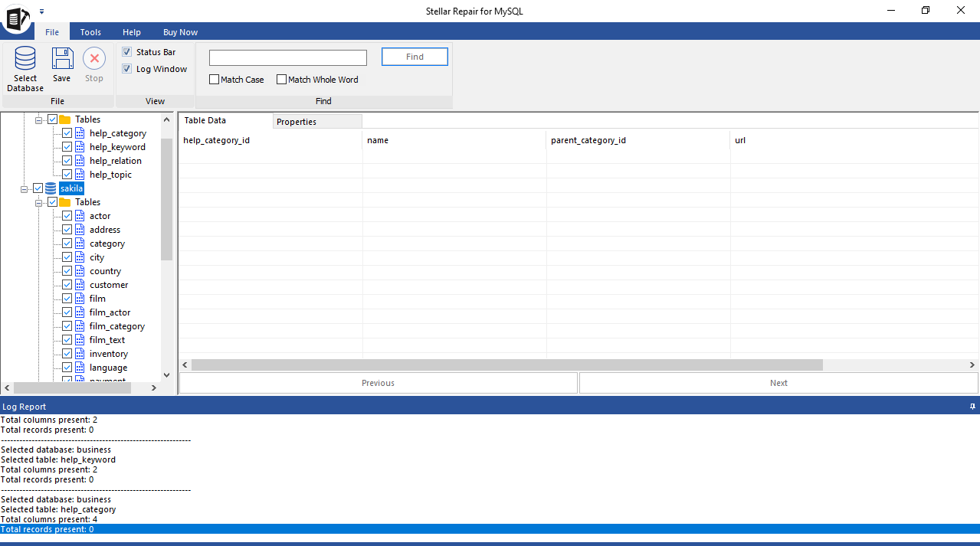The height and width of the screenshot is (546, 980).
Task: Collapse the Tables folder under sakila
Action: 39,202
